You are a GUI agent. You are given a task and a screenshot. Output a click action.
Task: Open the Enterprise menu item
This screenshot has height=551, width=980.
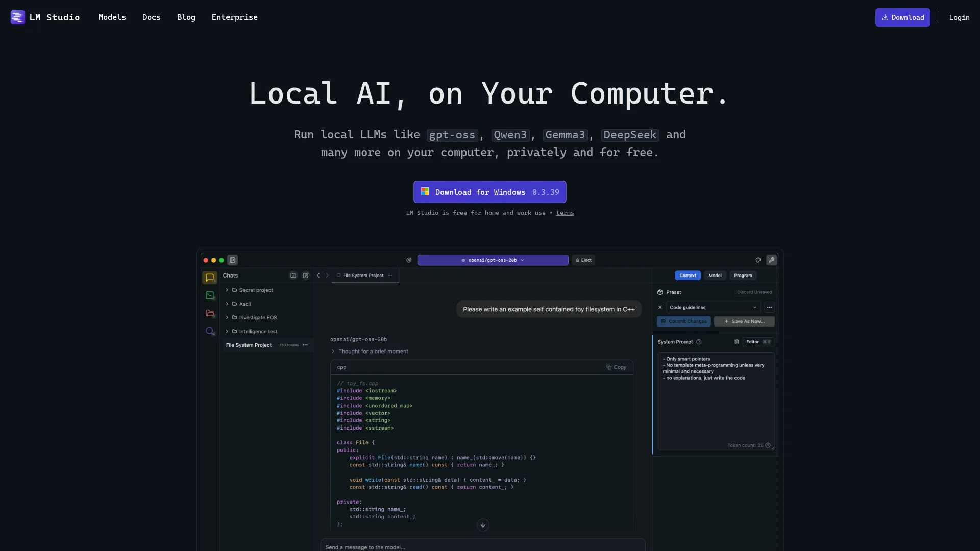click(235, 17)
